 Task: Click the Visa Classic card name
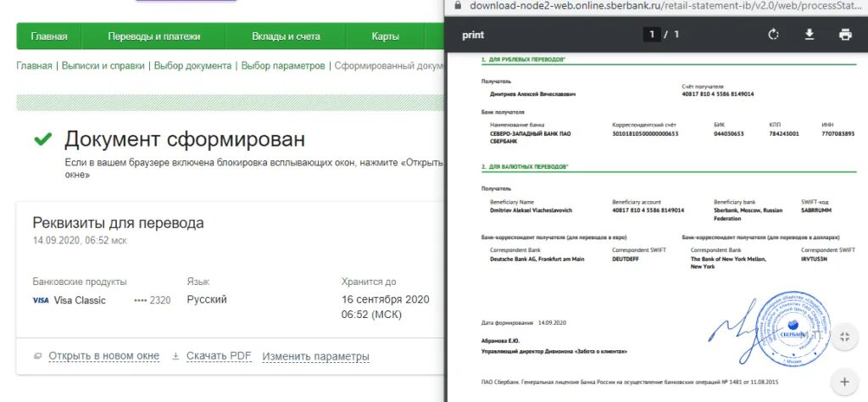coord(80,300)
